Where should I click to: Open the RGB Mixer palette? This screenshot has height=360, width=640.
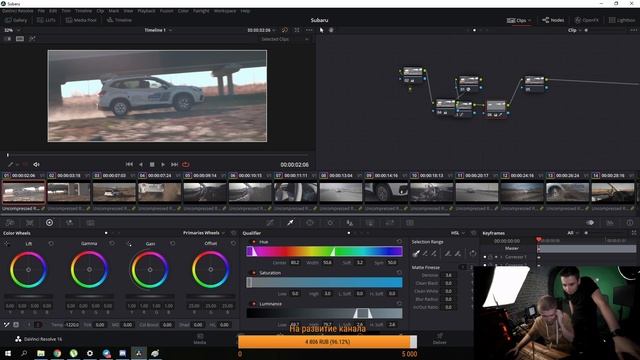click(70, 223)
